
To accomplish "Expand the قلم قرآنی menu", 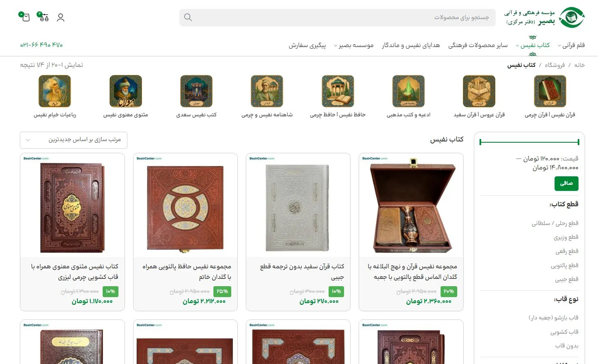I will pos(571,45).
